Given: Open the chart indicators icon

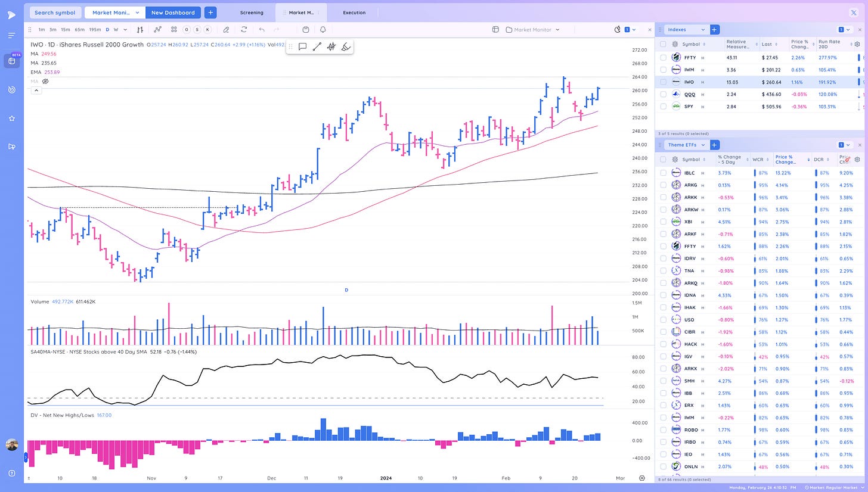Looking at the screenshot, I should (157, 29).
